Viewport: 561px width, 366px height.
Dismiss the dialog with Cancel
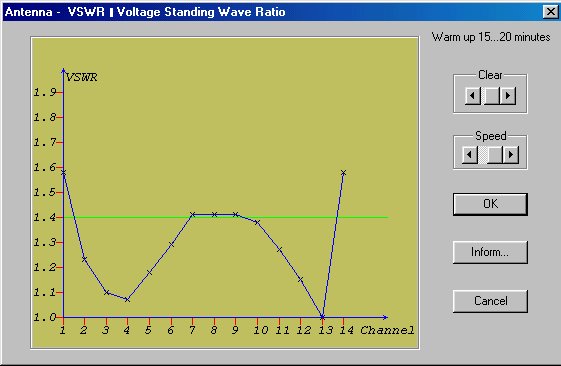pyautogui.click(x=490, y=301)
